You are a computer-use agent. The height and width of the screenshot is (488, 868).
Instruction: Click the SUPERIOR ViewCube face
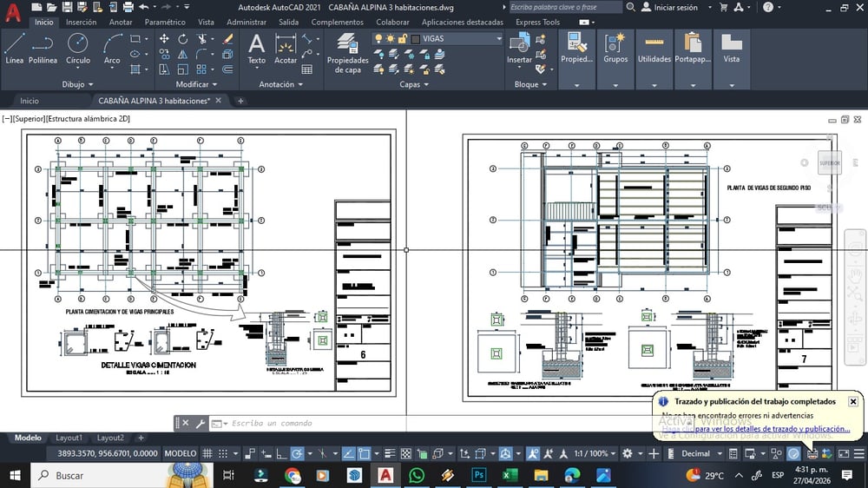[829, 163]
